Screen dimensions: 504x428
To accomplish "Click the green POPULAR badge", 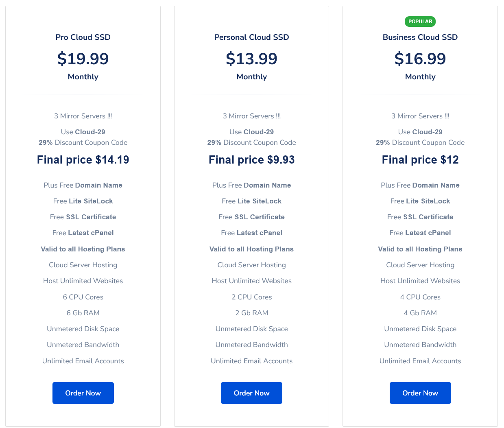I will [420, 22].
